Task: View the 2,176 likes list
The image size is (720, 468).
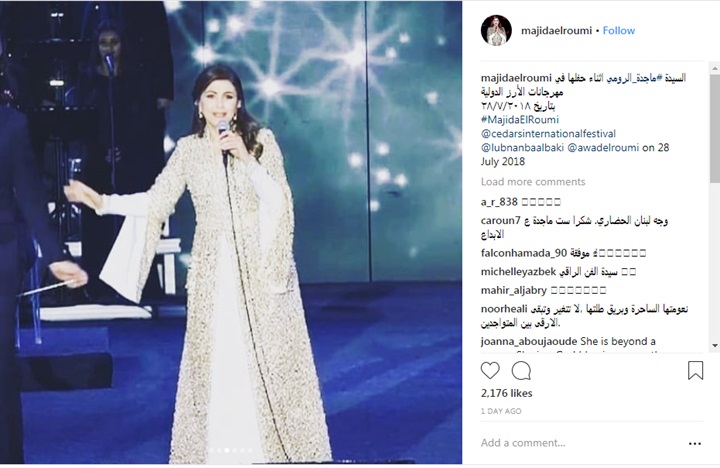Action: tap(506, 393)
